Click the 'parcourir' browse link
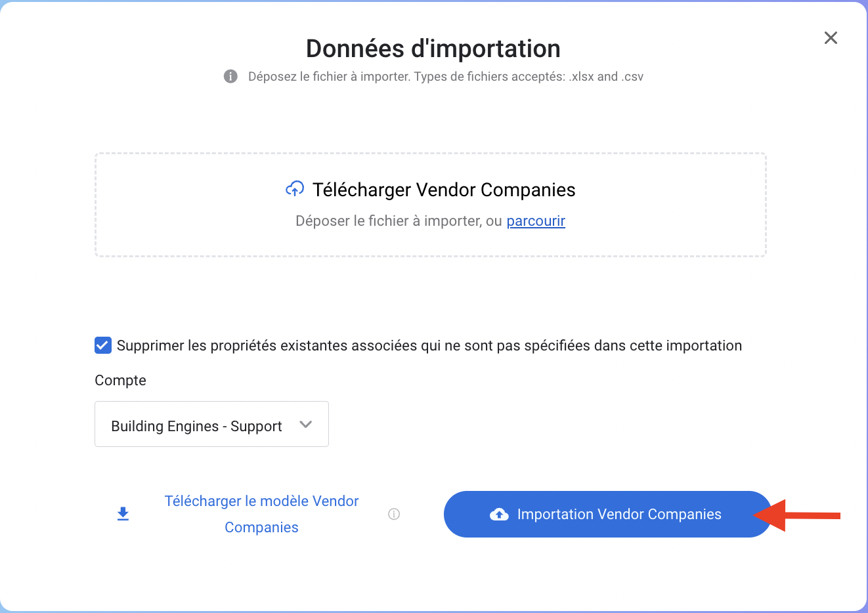The height and width of the screenshot is (613, 868). coord(536,221)
